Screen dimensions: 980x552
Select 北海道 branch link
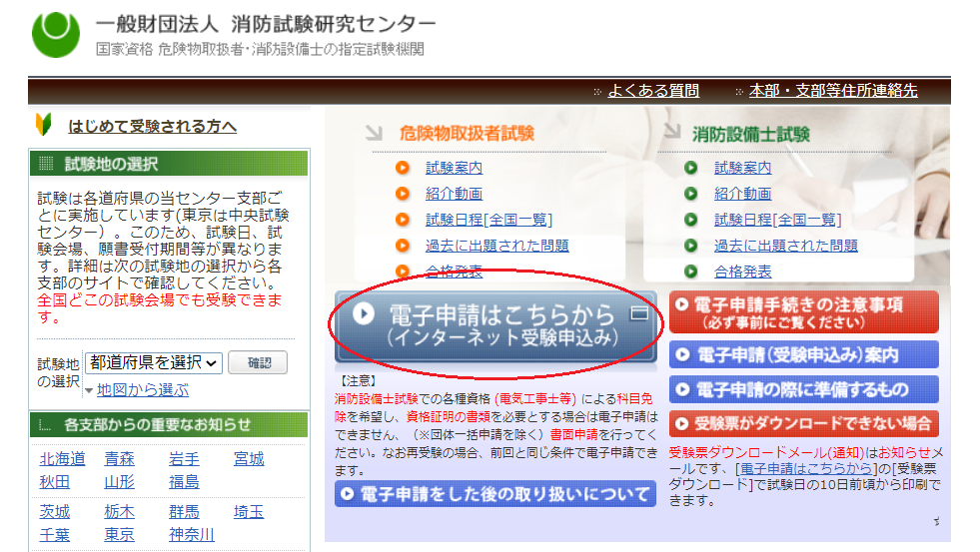point(62,459)
